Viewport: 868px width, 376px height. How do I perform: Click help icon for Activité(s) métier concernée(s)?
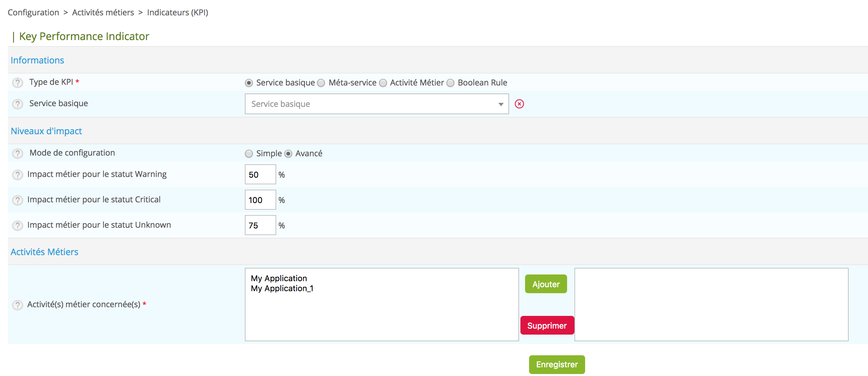18,305
